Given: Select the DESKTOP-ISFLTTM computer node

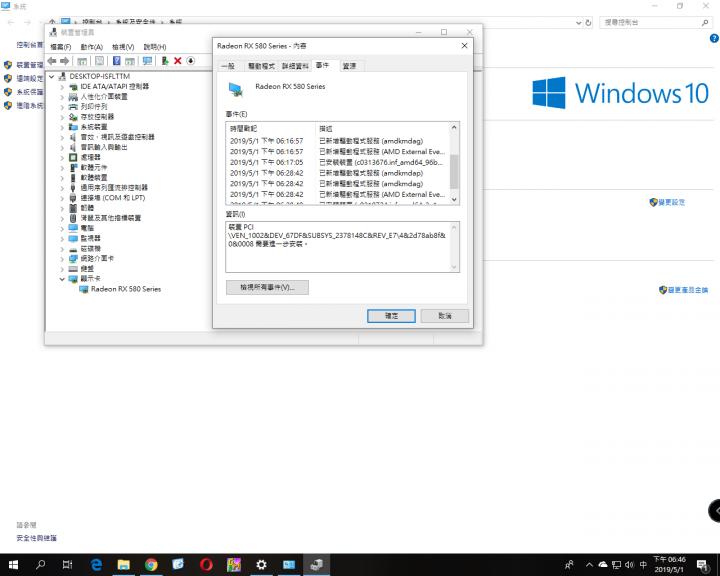Looking at the screenshot, I should pos(99,76).
